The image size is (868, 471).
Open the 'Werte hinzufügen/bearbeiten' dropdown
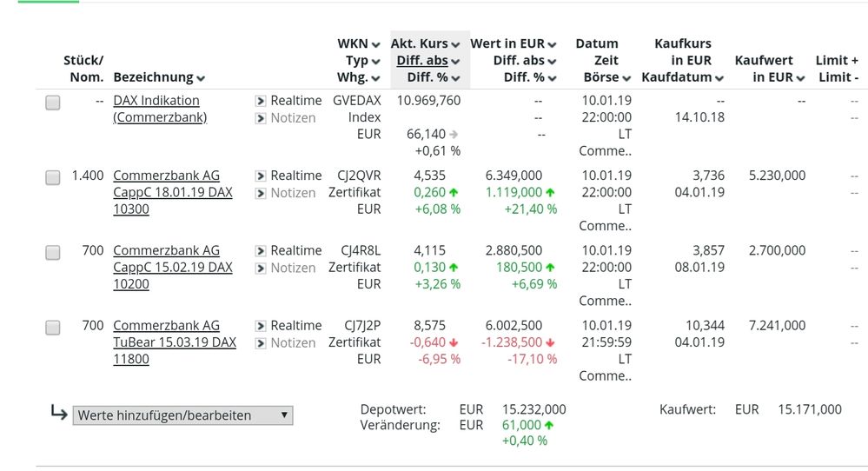coord(182,415)
